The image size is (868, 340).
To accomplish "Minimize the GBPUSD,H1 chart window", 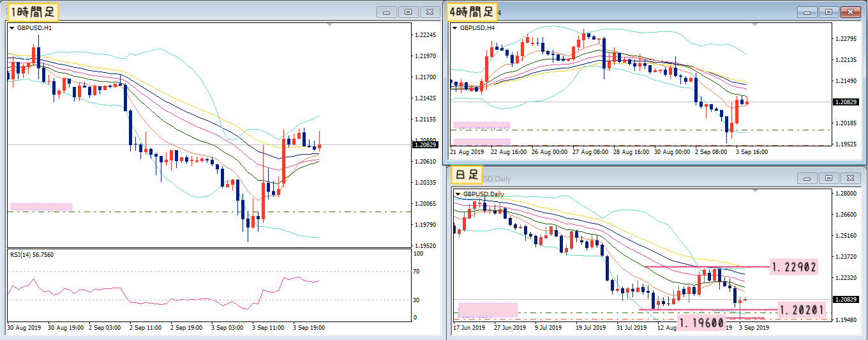I will click(x=387, y=12).
